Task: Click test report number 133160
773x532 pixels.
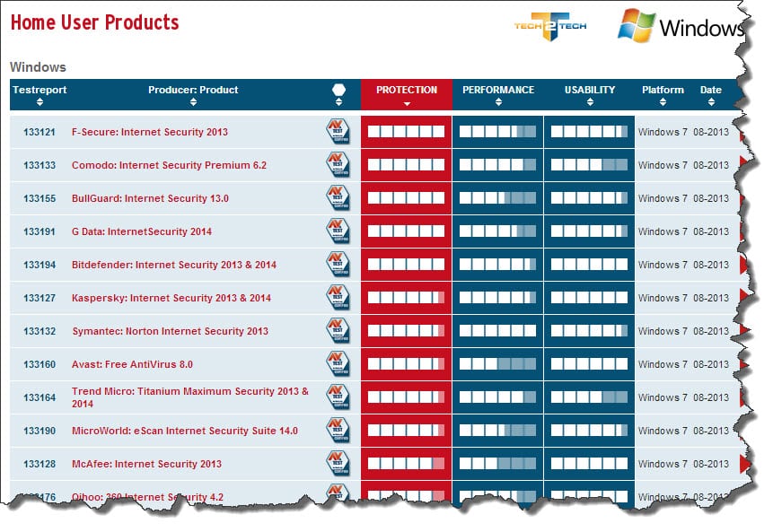Action: (40, 364)
